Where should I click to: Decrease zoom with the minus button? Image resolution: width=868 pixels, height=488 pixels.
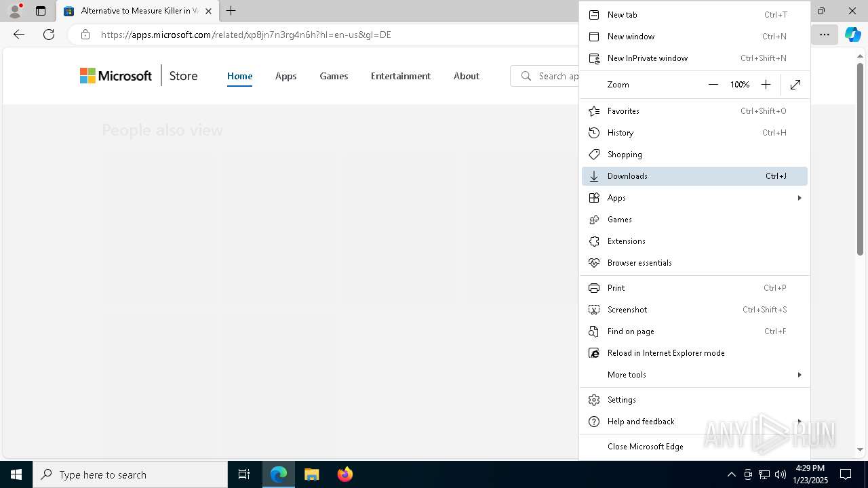(x=713, y=84)
